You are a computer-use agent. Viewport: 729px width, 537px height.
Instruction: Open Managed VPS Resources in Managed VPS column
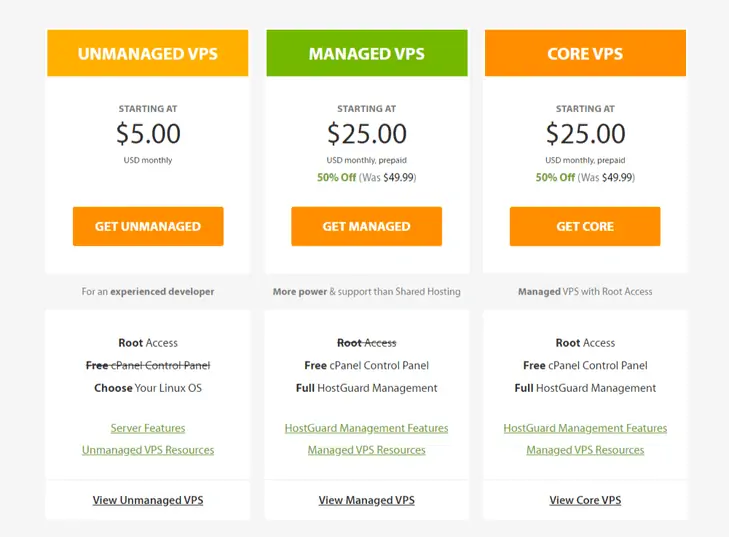click(366, 450)
